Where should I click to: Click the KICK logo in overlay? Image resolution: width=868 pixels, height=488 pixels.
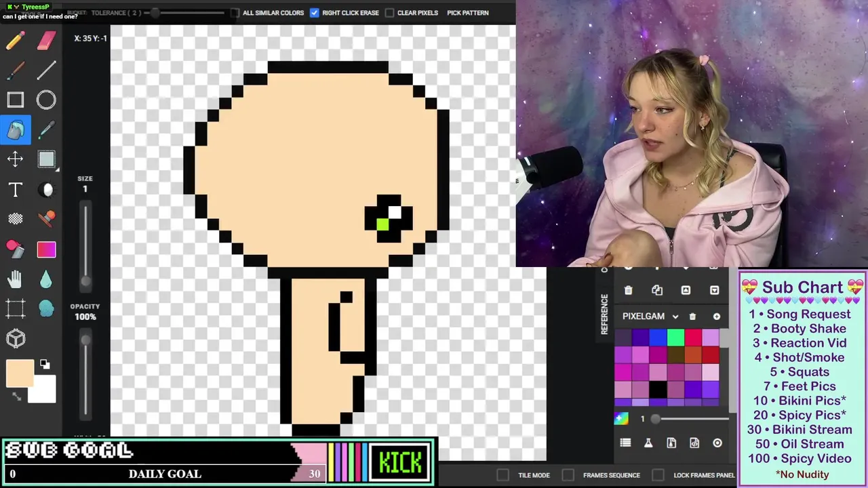coord(400,462)
